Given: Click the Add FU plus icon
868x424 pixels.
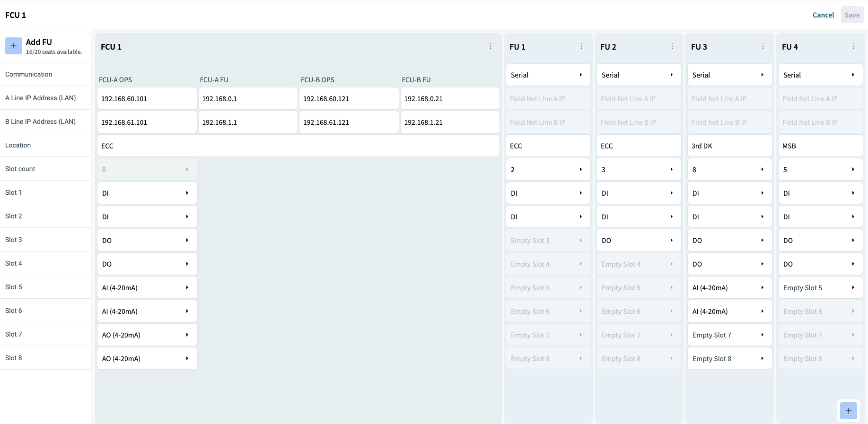Looking at the screenshot, I should [x=14, y=46].
